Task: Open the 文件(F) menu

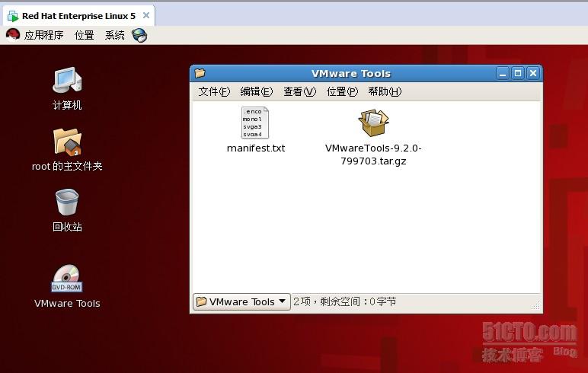Action: (x=214, y=91)
